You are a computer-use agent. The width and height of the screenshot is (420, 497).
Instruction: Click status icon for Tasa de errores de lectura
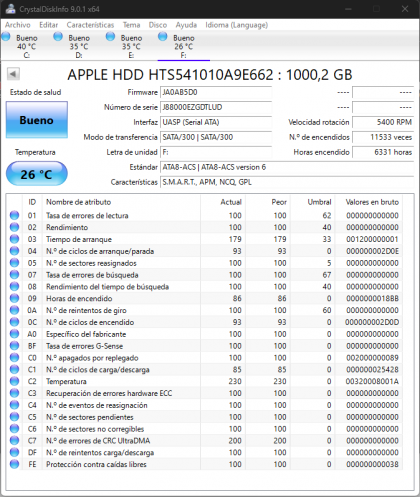pyautogui.click(x=14, y=215)
